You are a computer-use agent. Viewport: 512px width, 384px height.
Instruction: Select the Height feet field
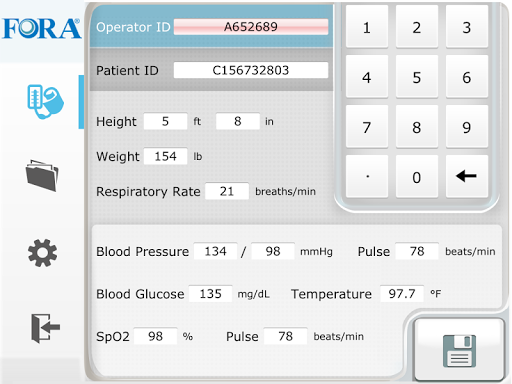point(165,121)
